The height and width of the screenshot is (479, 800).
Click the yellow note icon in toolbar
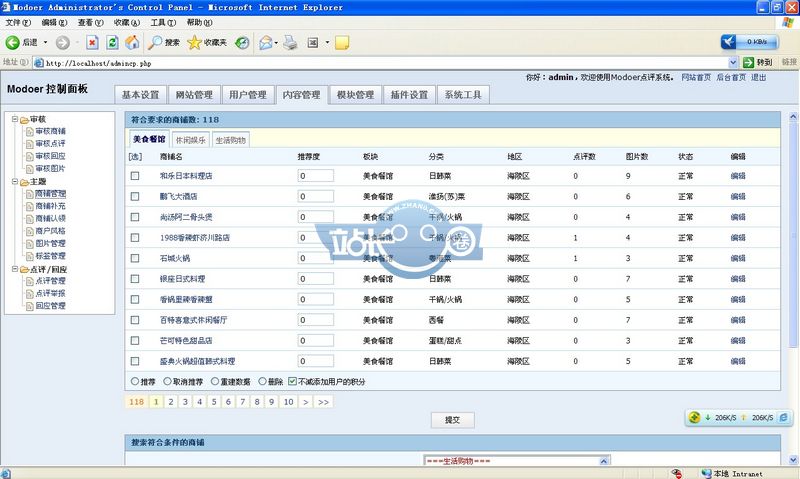click(x=342, y=43)
